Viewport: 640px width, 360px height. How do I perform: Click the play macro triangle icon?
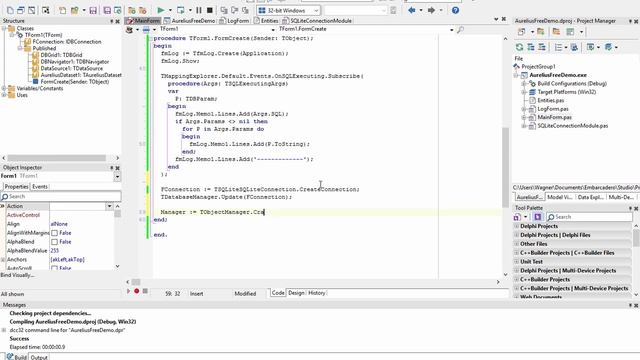coord(128,291)
